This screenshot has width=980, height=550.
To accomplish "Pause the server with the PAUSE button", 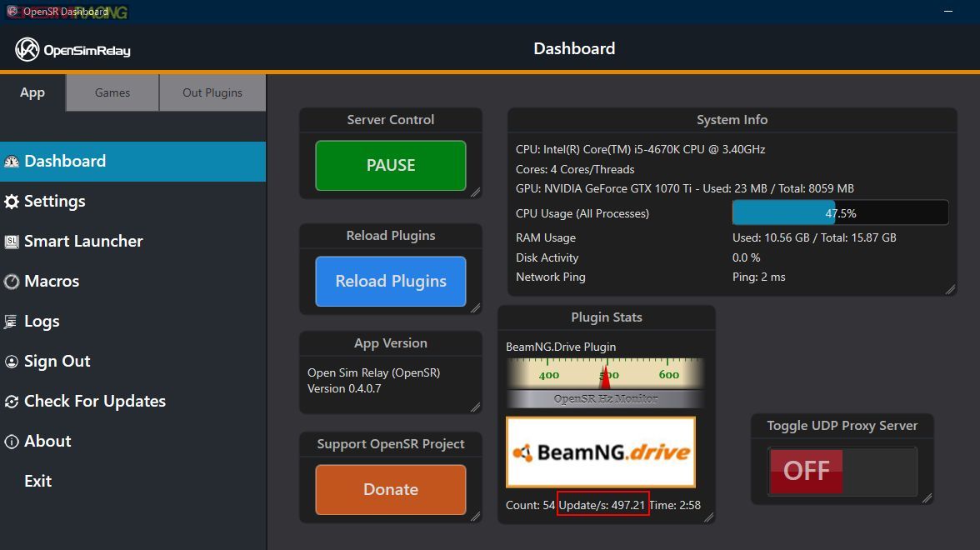I will [x=391, y=166].
